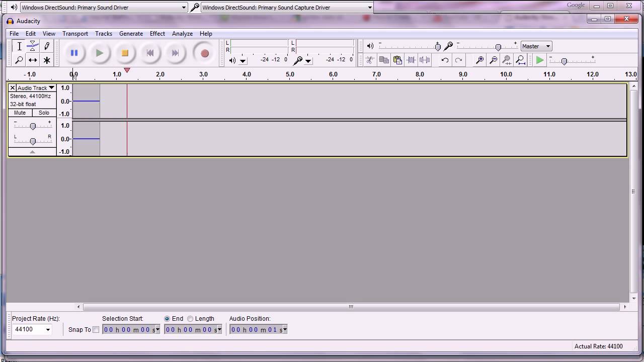Open the Tracks menu
Image resolution: width=644 pixels, height=362 pixels.
point(103,34)
